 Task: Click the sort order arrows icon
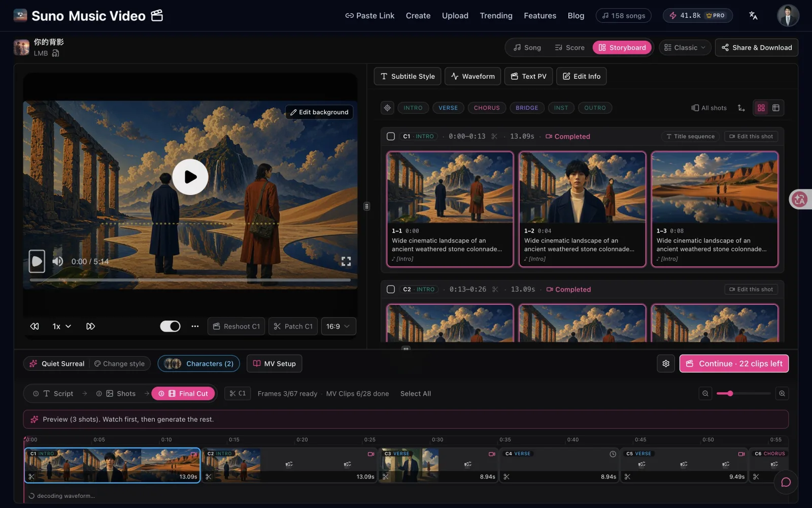(741, 108)
